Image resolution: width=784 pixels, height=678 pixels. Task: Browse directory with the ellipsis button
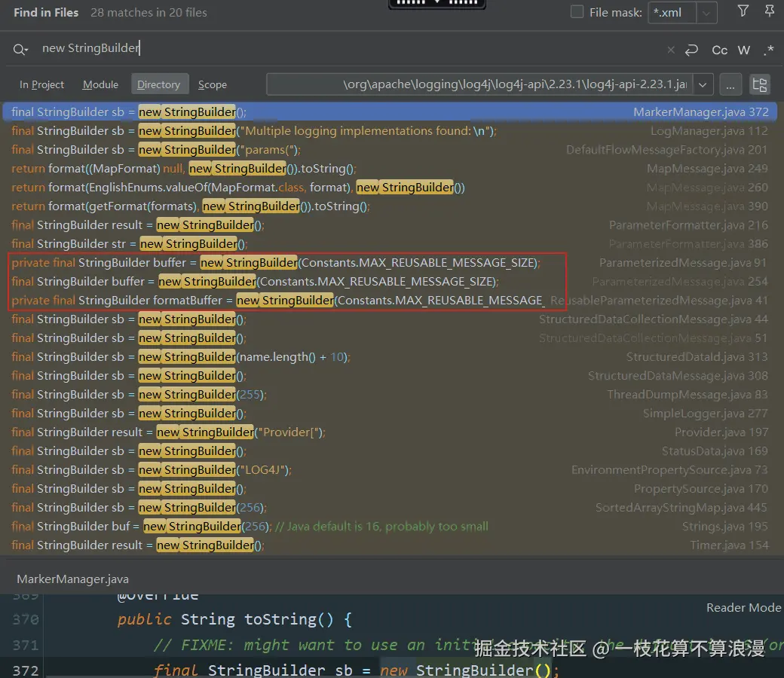coord(730,84)
